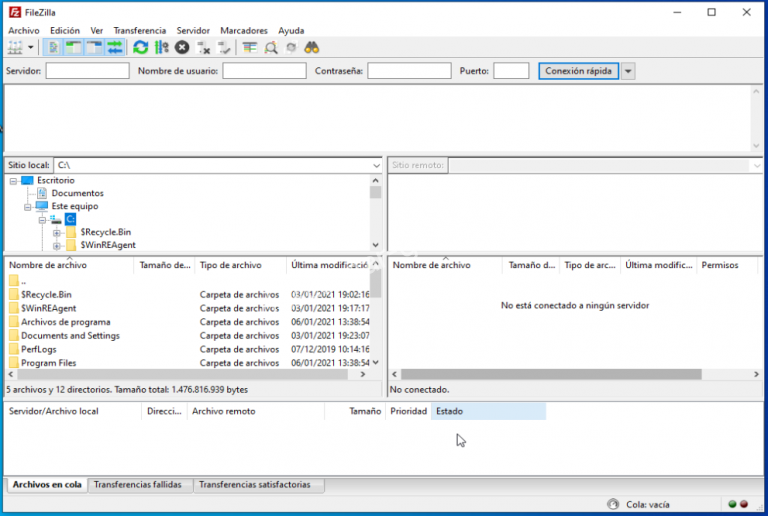
Task: Toggle local directory tree display
Action: pyautogui.click(x=73, y=47)
